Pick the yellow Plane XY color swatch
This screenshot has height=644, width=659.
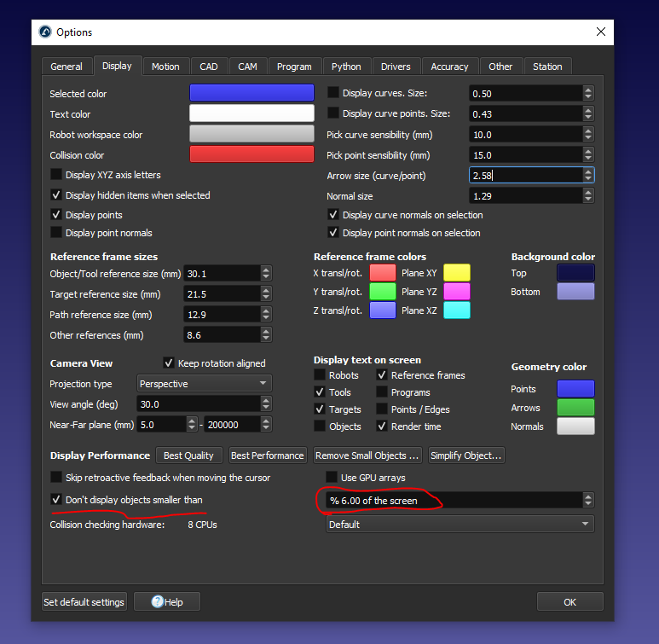pyautogui.click(x=456, y=273)
